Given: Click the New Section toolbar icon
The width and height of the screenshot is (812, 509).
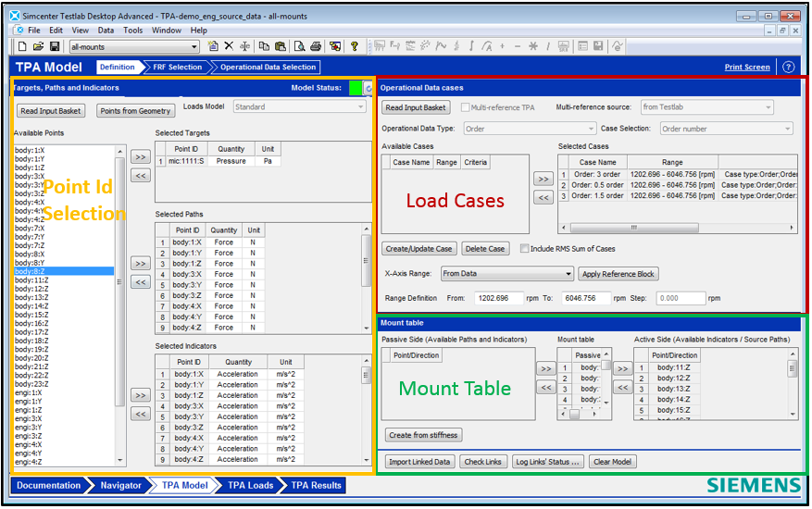Looking at the screenshot, I should 213,46.
